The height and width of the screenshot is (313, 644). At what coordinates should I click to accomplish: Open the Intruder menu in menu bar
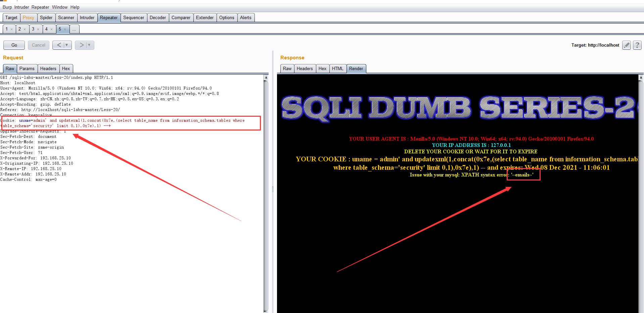[x=21, y=7]
